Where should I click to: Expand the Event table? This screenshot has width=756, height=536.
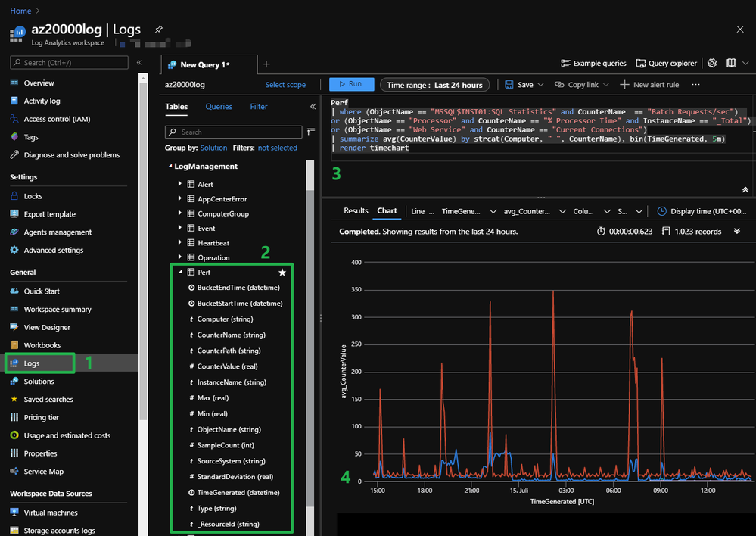(x=180, y=228)
